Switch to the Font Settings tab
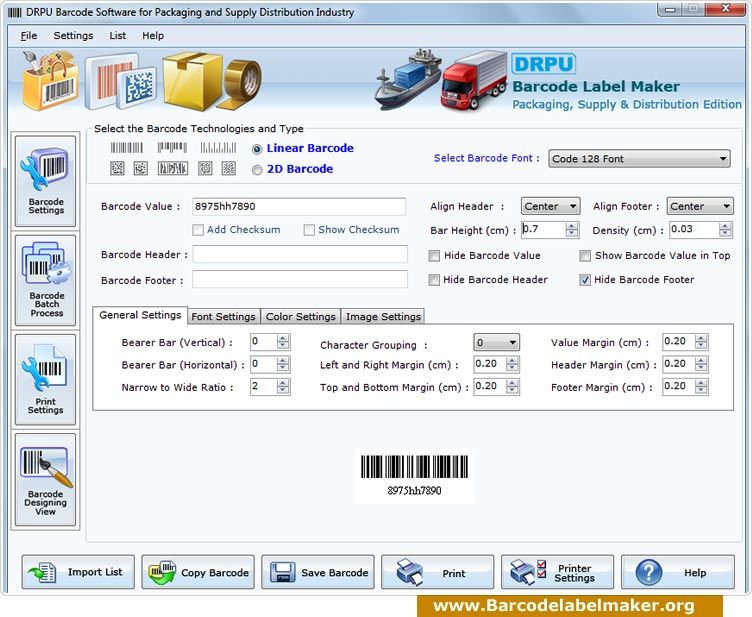Viewport: 752px width, 617px height. (x=223, y=316)
